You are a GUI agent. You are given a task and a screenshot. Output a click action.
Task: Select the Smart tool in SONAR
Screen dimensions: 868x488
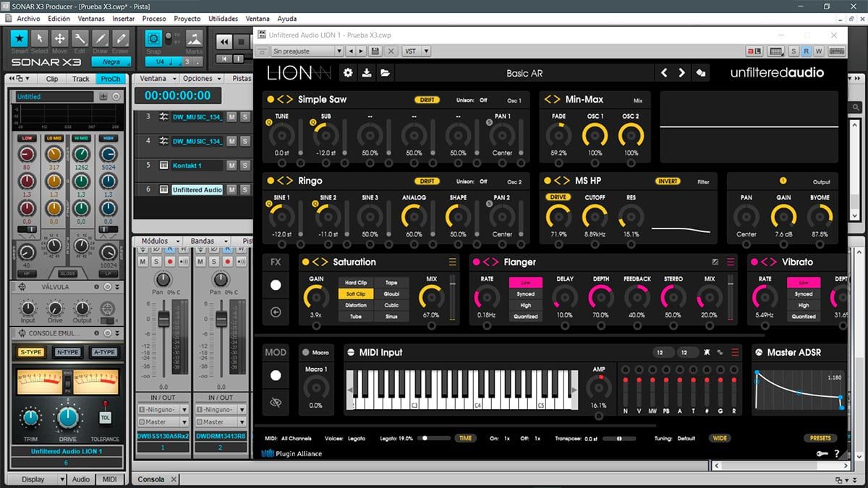tap(20, 38)
